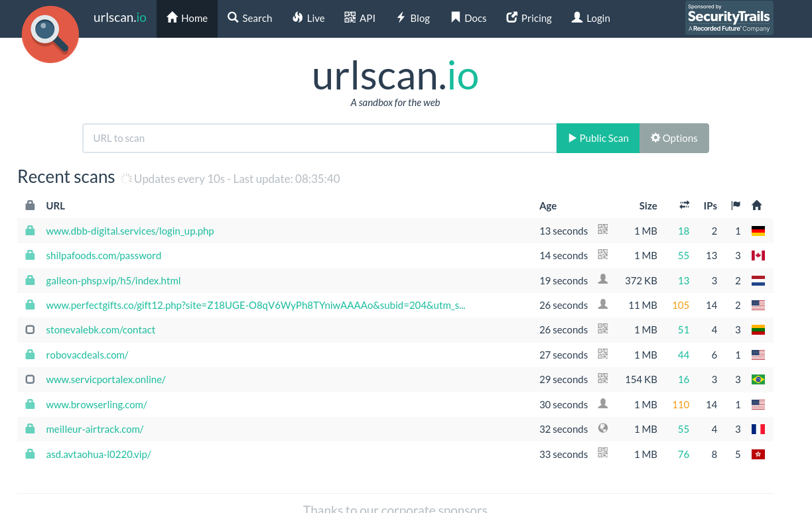
Task: Click the urlscan.io brand link in navbar
Action: point(120,18)
